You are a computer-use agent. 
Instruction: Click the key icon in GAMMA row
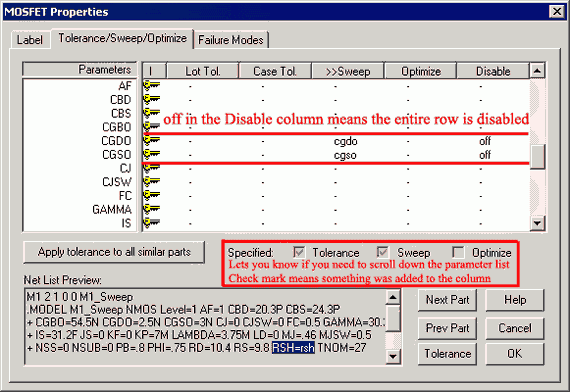point(152,209)
